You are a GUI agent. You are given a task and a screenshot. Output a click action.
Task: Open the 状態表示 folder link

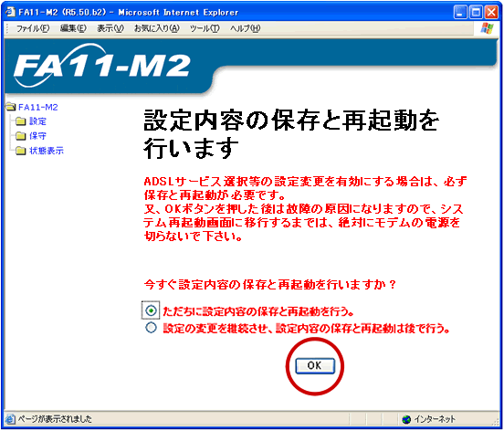47,151
